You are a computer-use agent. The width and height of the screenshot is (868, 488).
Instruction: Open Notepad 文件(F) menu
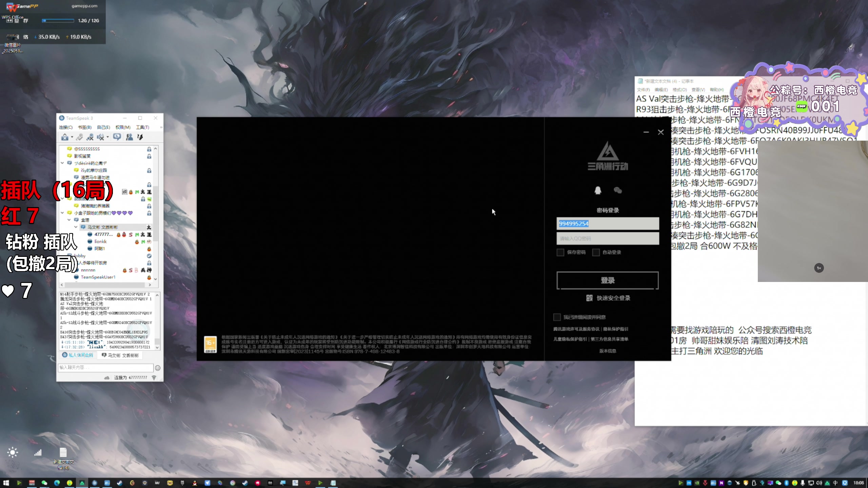coord(643,90)
